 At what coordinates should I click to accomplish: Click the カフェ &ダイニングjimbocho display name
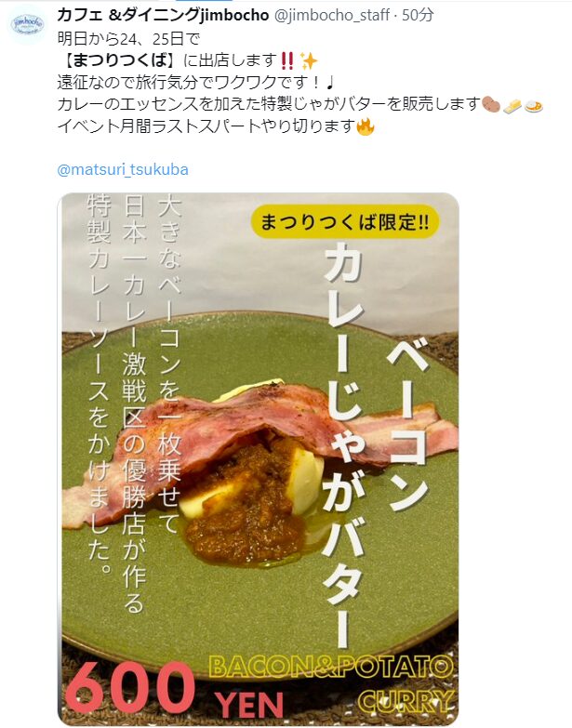point(163,15)
